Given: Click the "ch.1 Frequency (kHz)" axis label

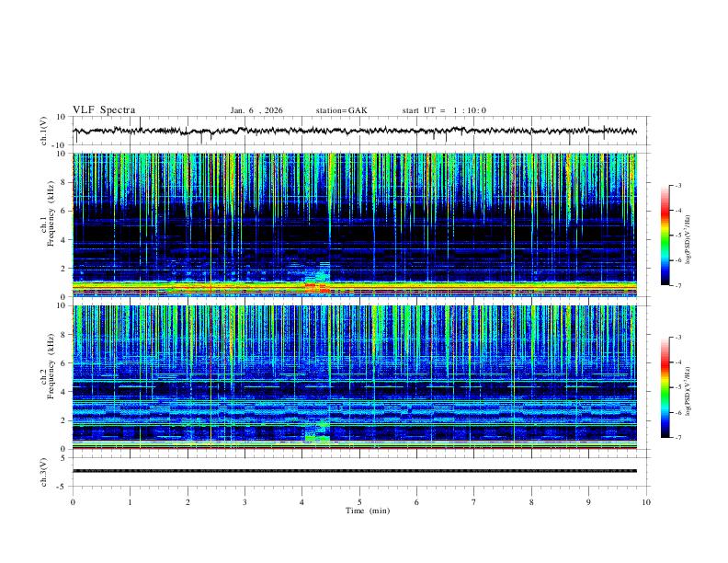Looking at the screenshot, I should 47,213.
